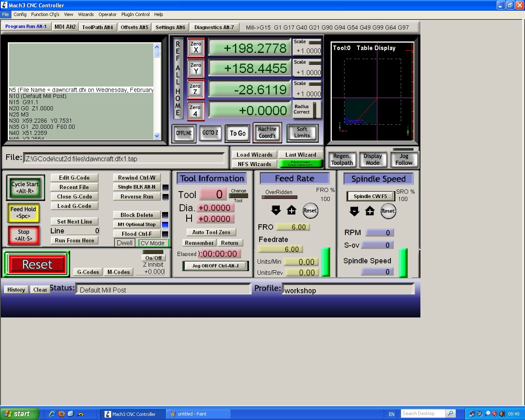Click the spindle speed decrease arrow
Screen dimensions: 525x420
coord(354,211)
